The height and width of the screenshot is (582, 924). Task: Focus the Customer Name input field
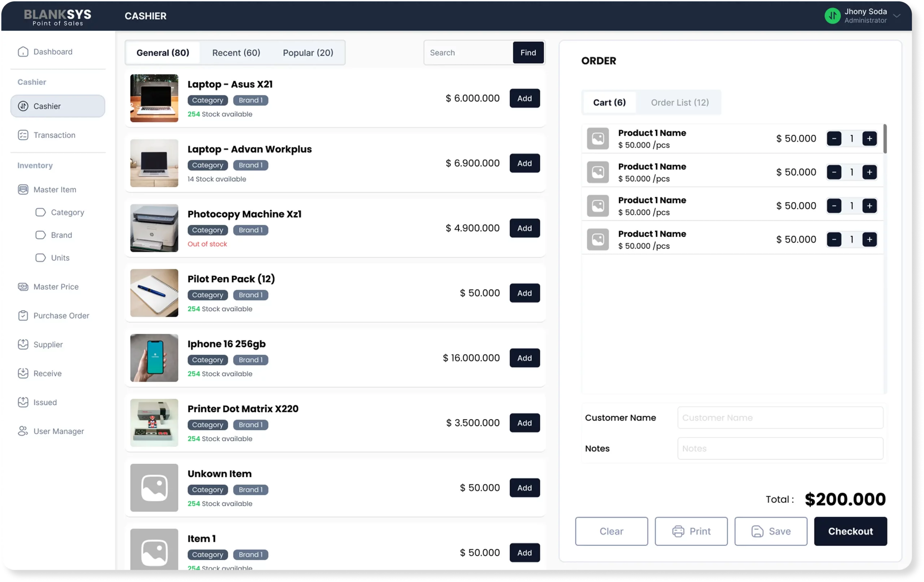(780, 418)
